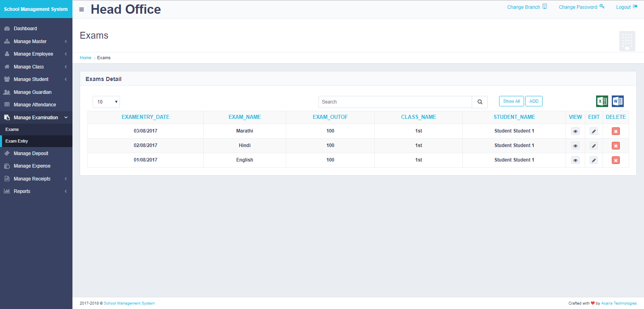Click the pencil icon for English exam

point(594,160)
